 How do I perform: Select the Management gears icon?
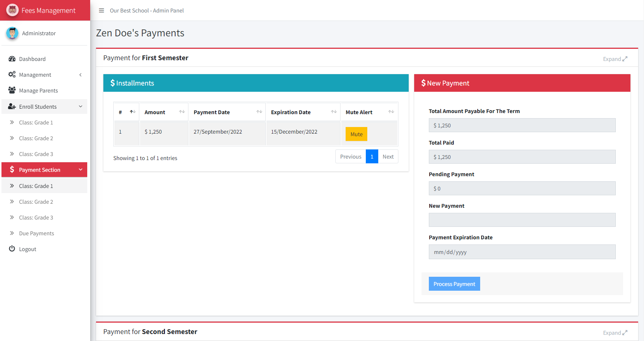(12, 75)
